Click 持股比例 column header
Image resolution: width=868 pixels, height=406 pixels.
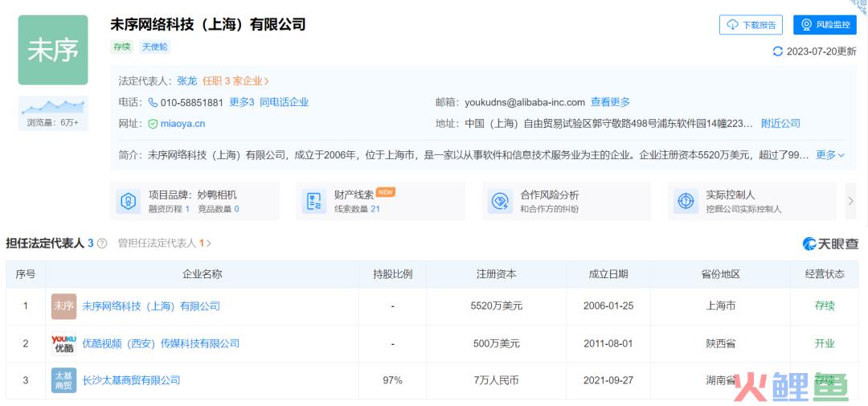[x=392, y=274]
